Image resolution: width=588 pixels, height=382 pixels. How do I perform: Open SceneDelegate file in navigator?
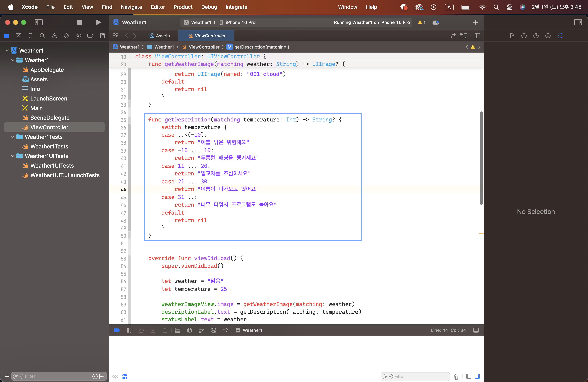click(x=50, y=118)
